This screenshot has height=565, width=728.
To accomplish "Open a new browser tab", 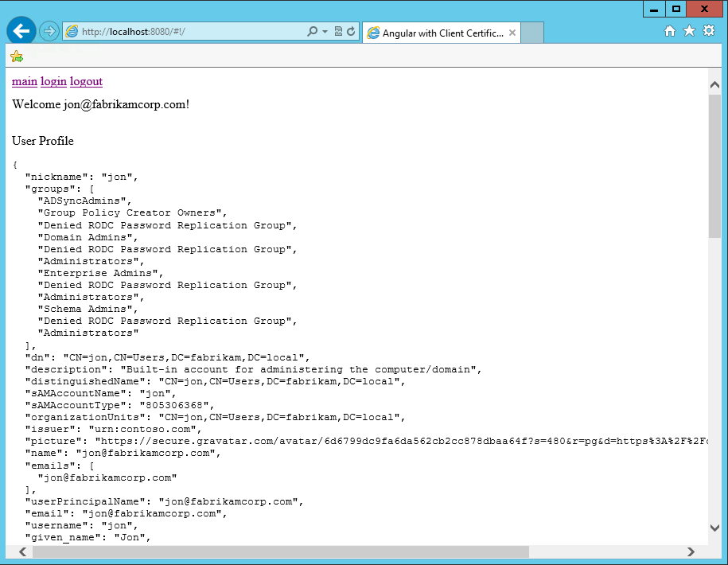I will [x=531, y=33].
